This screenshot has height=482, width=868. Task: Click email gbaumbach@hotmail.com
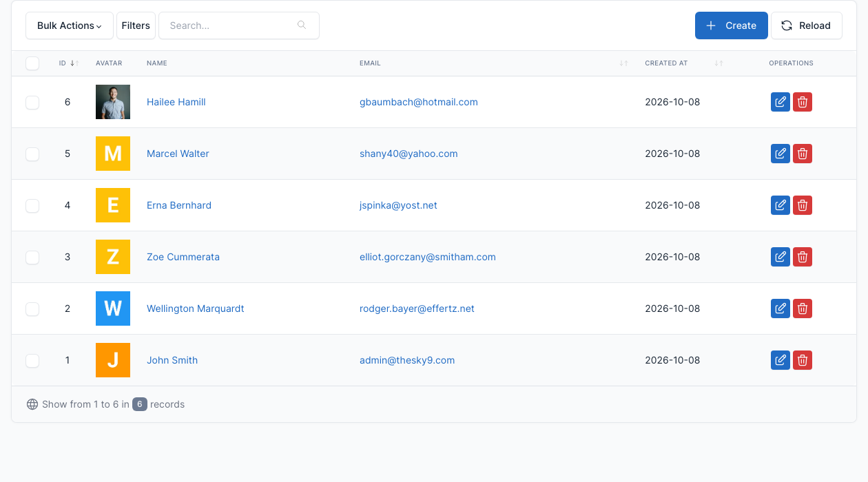pyautogui.click(x=419, y=102)
